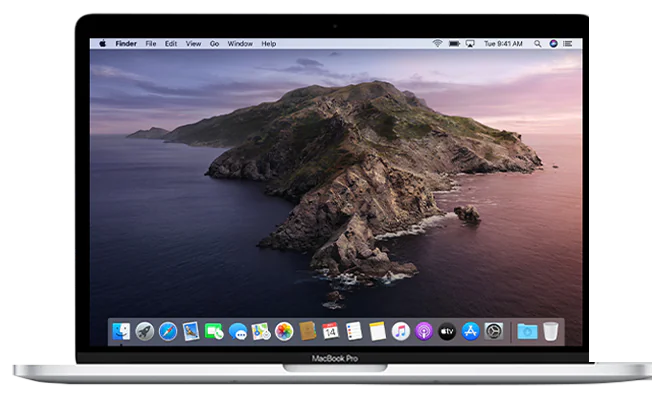Launch FaceTime from the Dock
This screenshot has width=664, height=398.
click(x=215, y=332)
